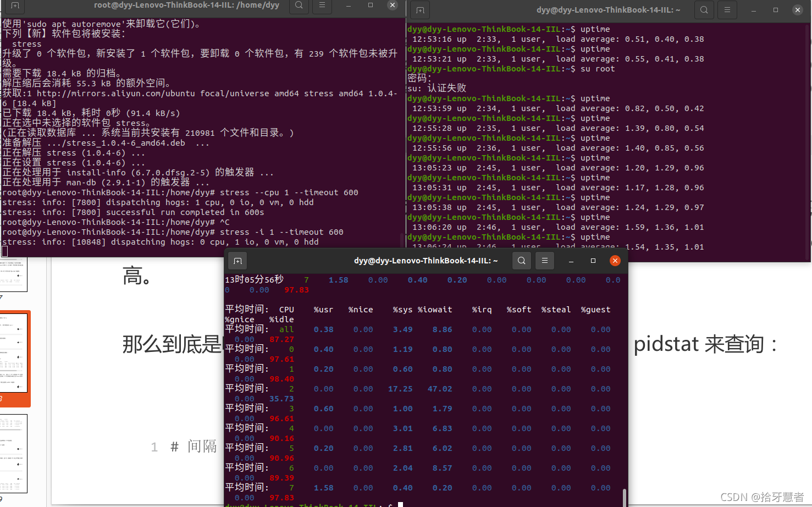Click 'su root' command text

598,69
